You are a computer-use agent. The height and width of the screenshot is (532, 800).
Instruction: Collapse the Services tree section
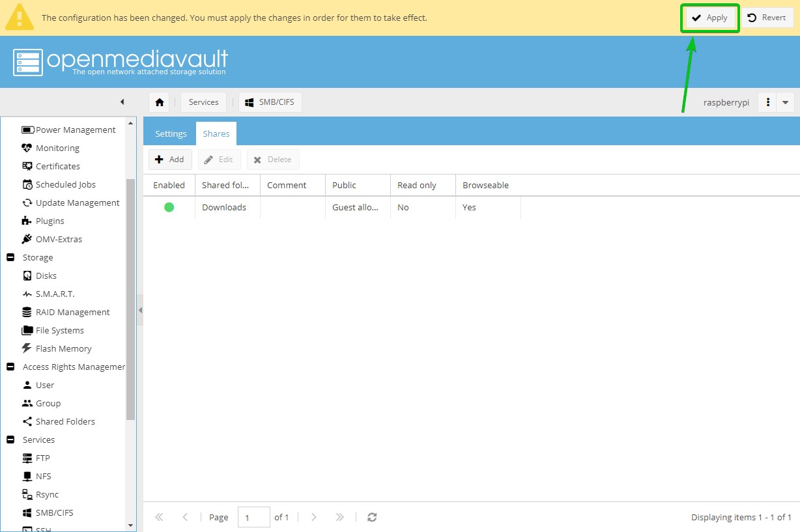tap(10, 440)
